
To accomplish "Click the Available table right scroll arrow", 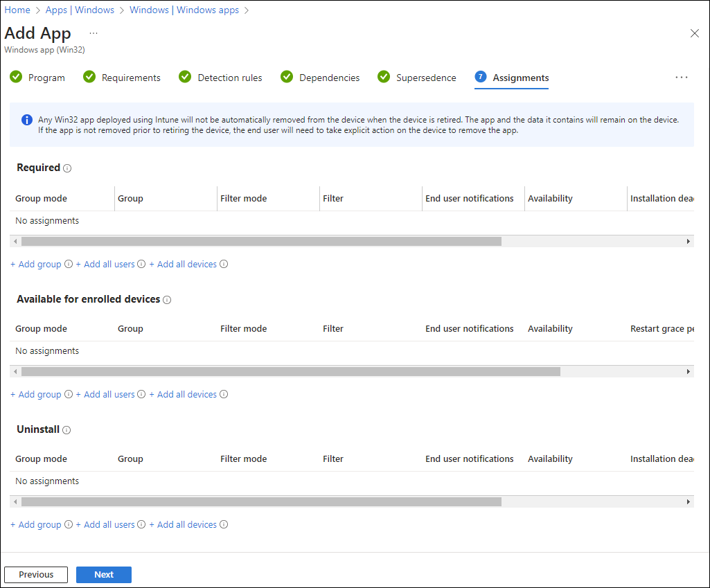I will 689,372.
